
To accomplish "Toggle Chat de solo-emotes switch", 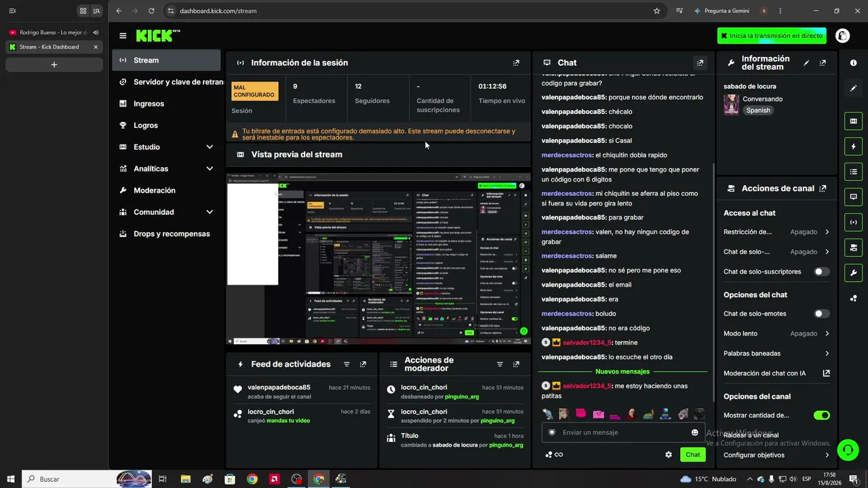I will point(822,314).
